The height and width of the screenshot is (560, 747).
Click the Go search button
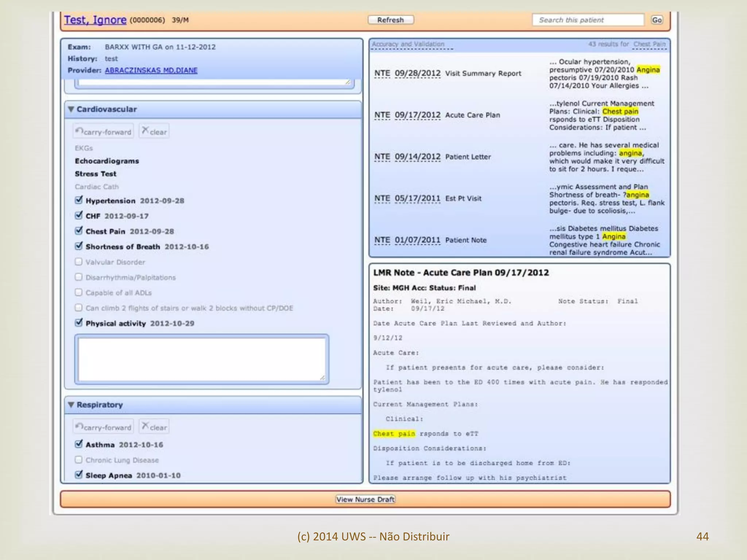pos(657,20)
